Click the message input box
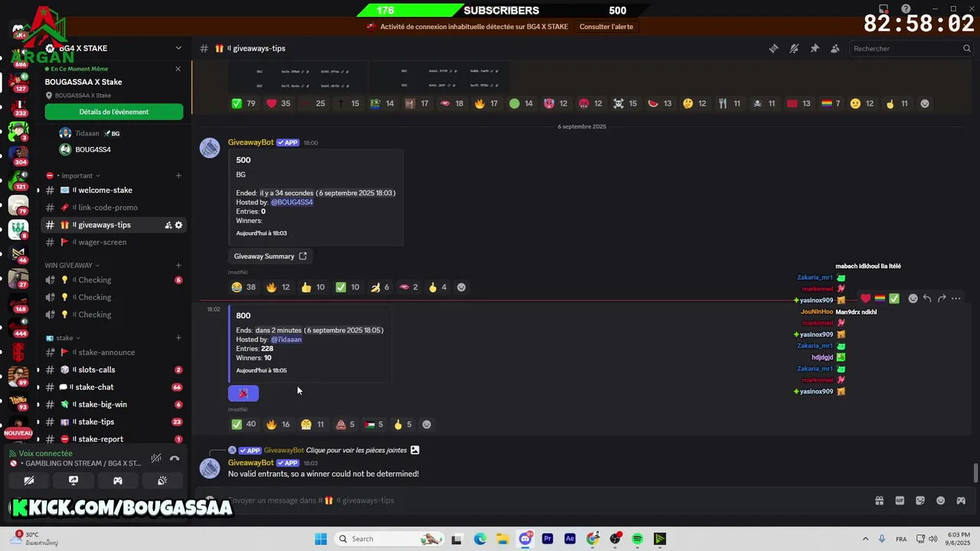This screenshot has width=980, height=551. [x=536, y=500]
